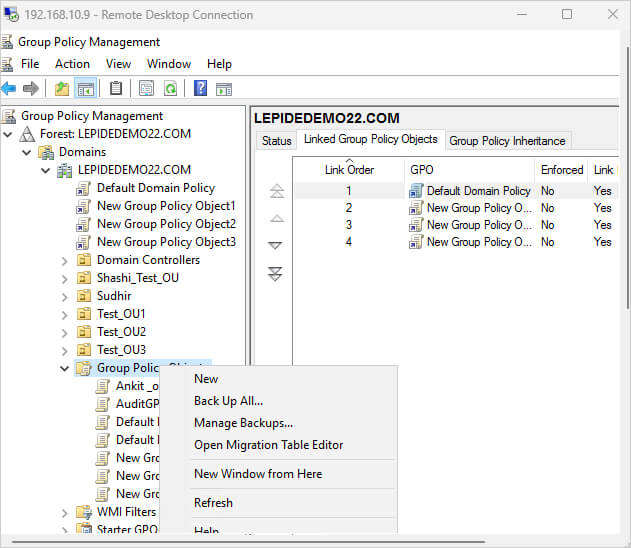Select New Group Policy Object3 in tree
This screenshot has height=548, width=631.
click(166, 242)
